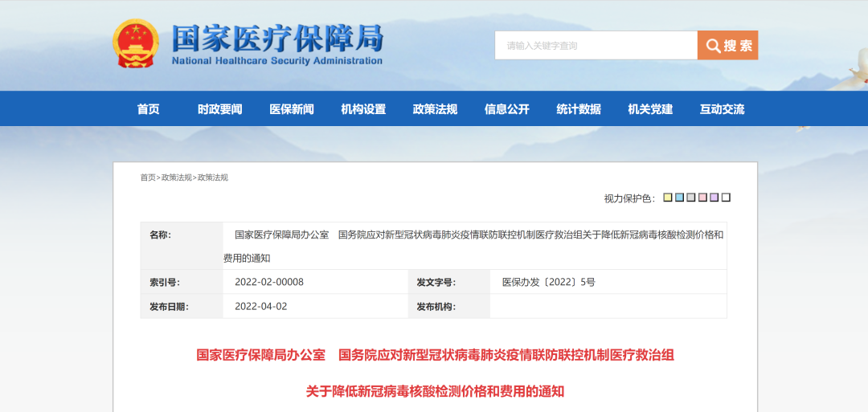Click the 发布日期 table label
Screen dimensions: 868x412
169,307
